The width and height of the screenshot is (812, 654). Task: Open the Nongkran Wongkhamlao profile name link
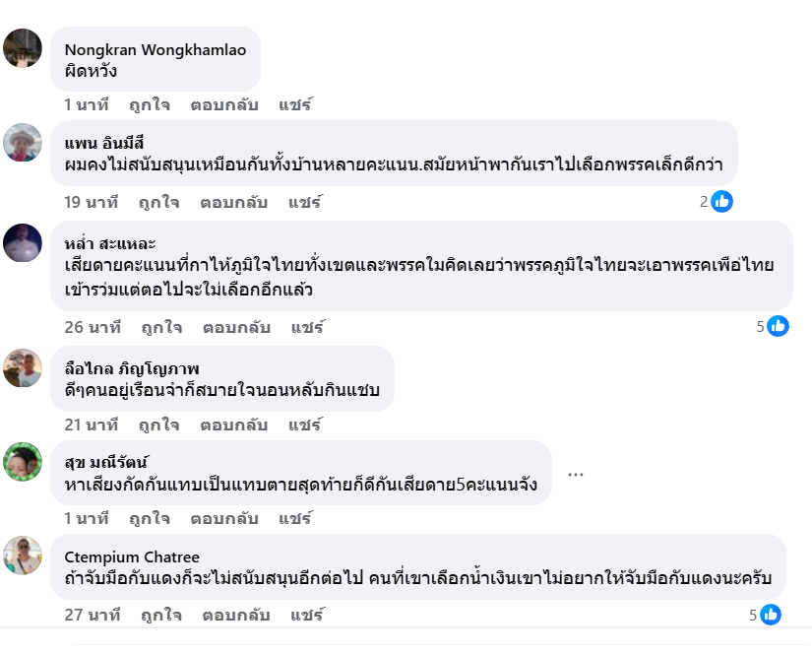pos(156,49)
